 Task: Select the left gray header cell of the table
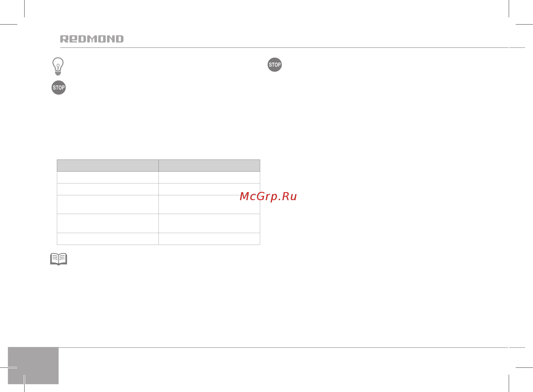pos(108,166)
